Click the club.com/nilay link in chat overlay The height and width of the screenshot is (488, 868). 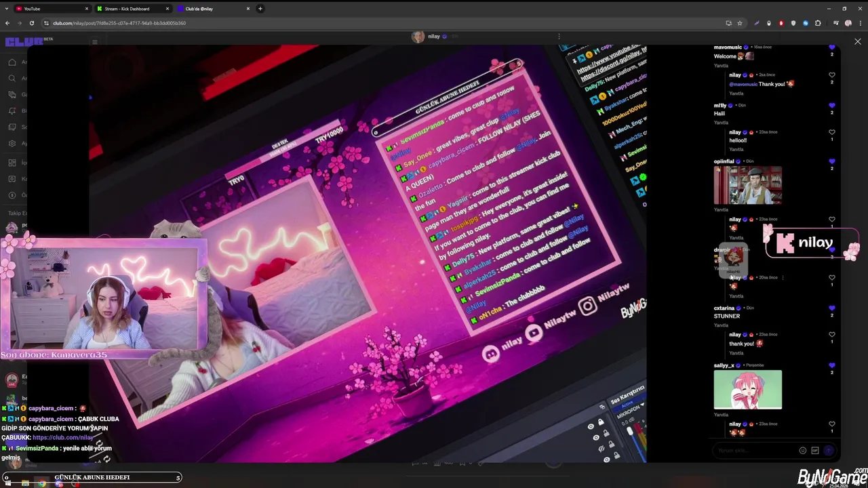63,438
